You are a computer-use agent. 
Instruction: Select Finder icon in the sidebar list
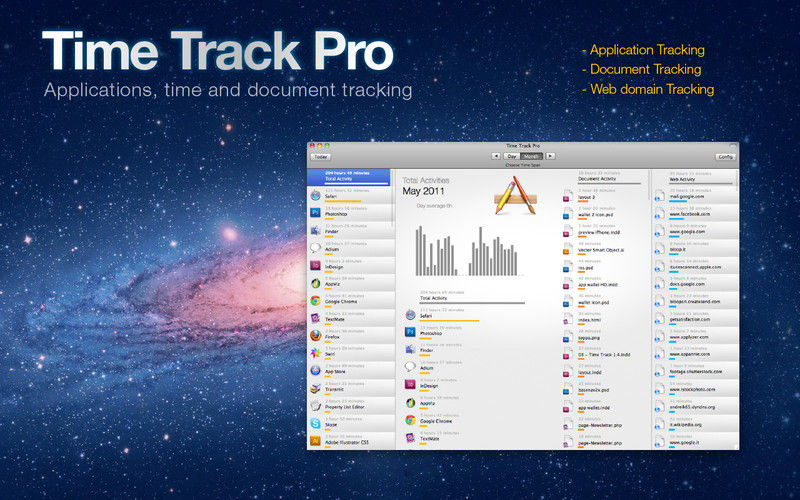(315, 230)
